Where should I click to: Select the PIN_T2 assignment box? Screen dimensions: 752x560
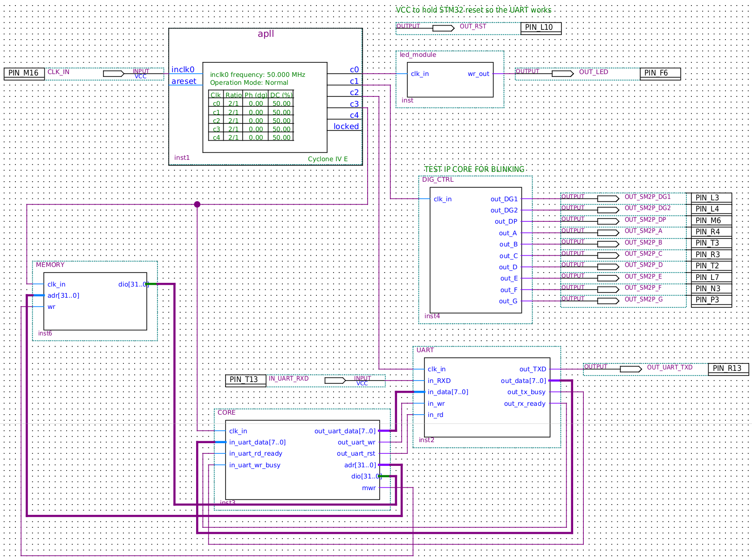(x=711, y=266)
